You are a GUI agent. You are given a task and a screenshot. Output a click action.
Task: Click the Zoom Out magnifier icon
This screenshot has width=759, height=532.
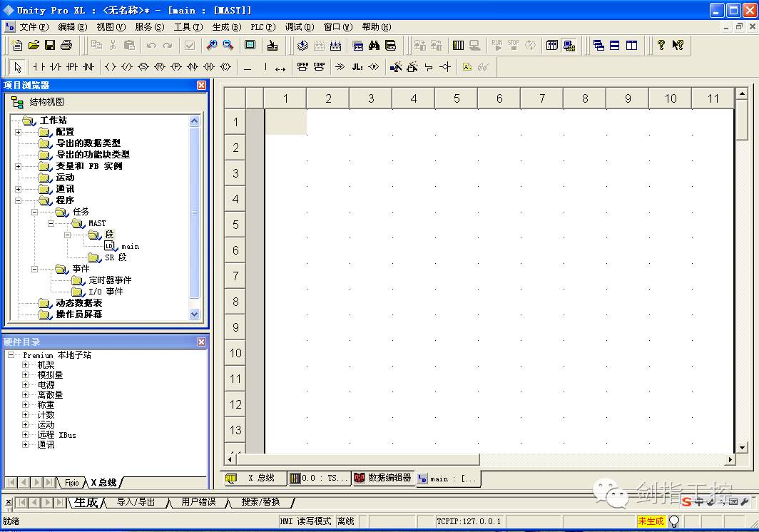click(x=228, y=45)
